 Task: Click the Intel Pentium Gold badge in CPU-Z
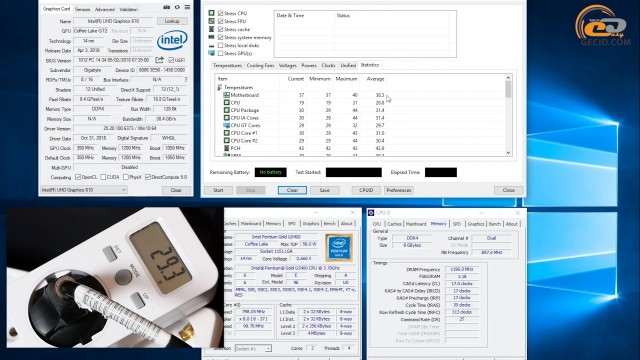(339, 248)
